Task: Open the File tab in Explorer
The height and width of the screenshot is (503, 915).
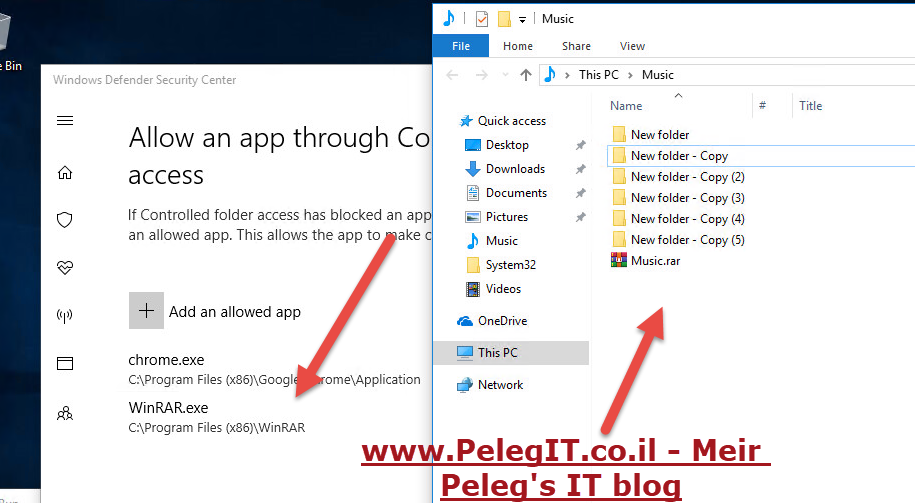Action: 461,46
